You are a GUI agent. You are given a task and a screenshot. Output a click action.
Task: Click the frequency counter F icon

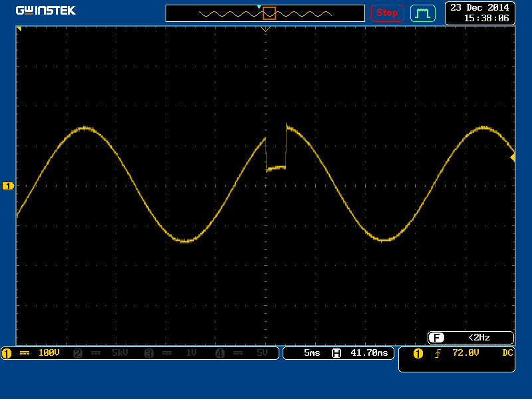[x=436, y=338]
